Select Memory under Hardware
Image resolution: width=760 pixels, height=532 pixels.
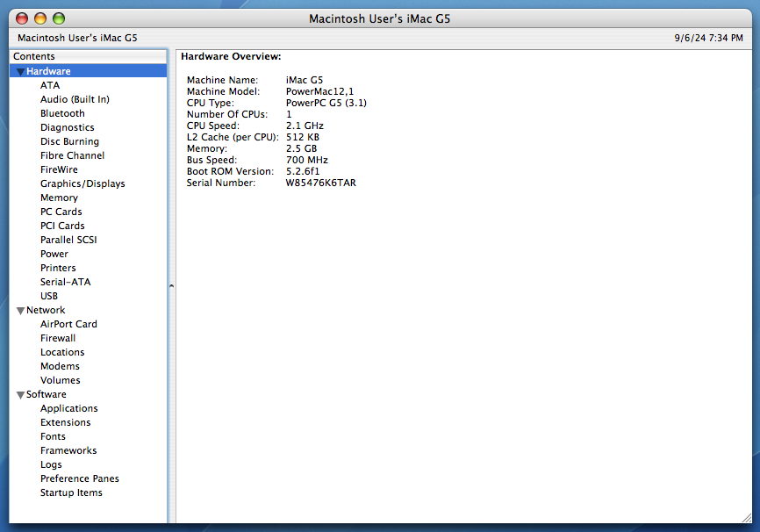coord(59,198)
